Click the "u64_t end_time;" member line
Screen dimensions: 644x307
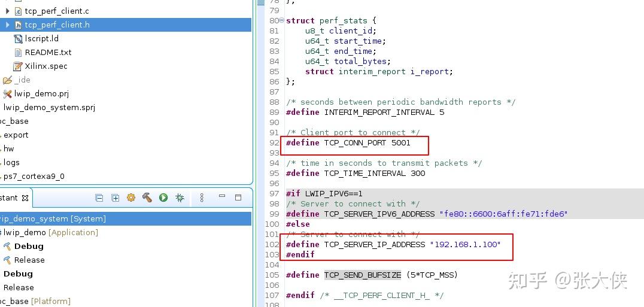[341, 51]
